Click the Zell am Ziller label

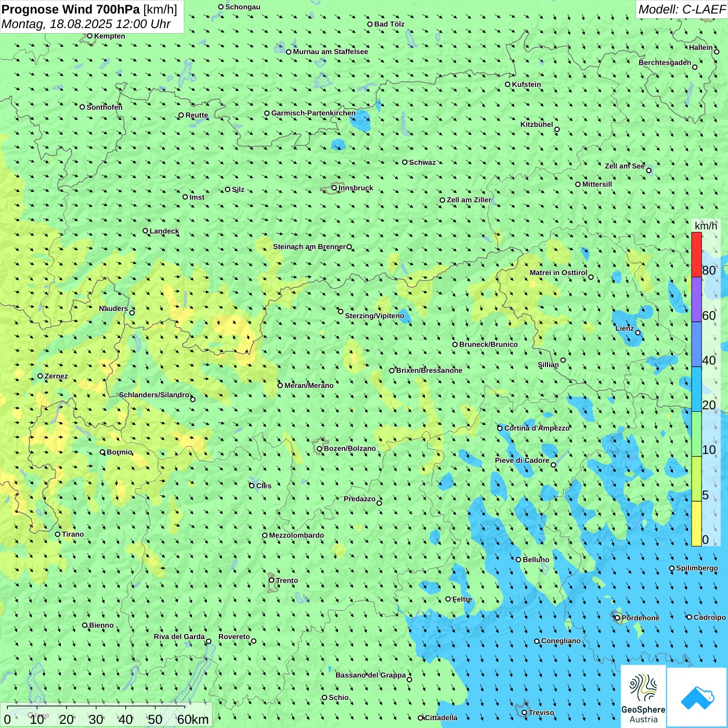point(469,200)
